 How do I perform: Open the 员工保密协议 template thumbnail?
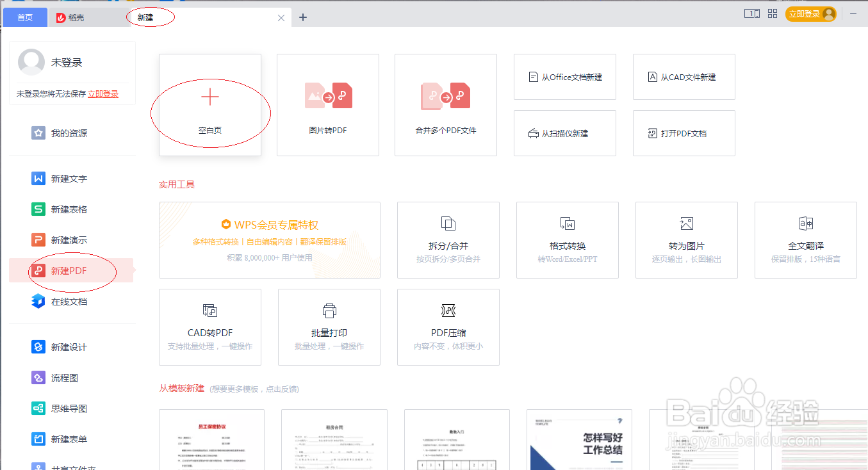[x=211, y=440]
